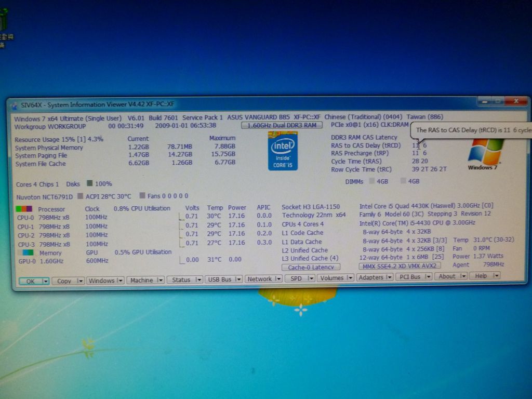Image resolution: width=532 pixels, height=399 pixels.
Task: Open the Status button's dropdown arrow
Action: click(x=199, y=280)
